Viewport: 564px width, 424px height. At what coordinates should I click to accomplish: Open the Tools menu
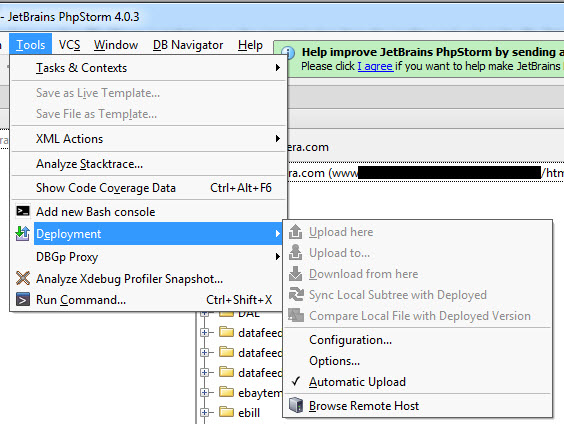(x=31, y=45)
